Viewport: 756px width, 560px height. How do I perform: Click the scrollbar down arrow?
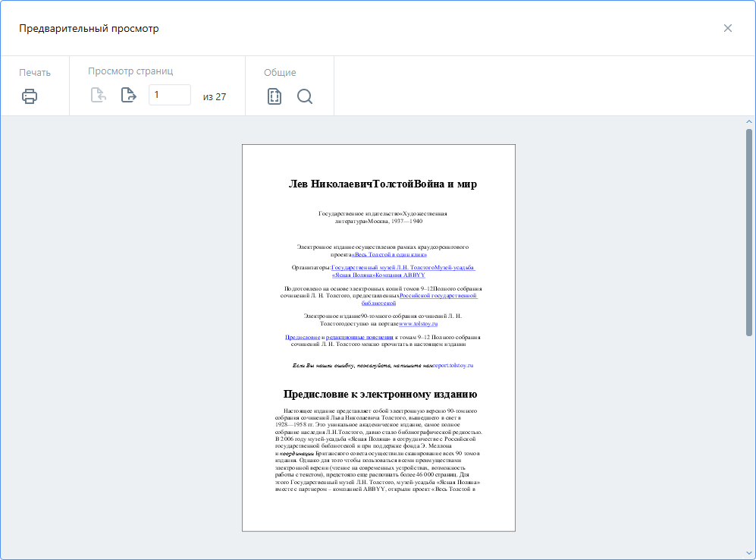pos(749,553)
